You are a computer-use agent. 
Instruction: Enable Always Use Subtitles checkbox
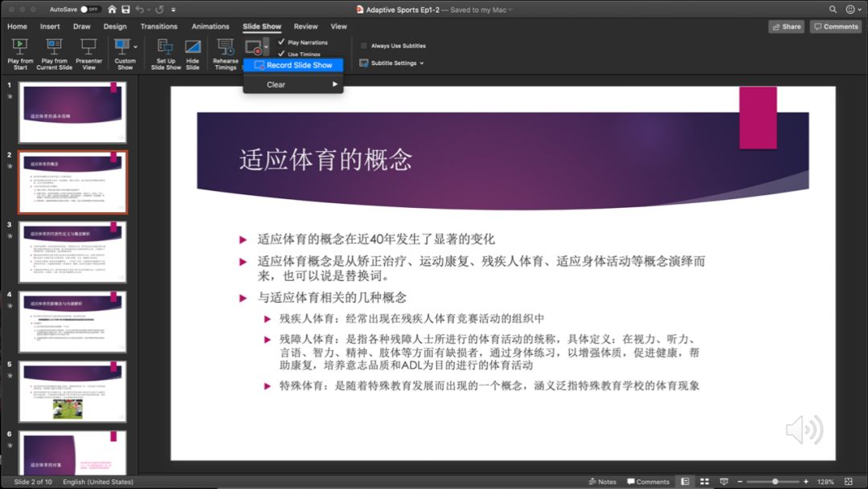(364, 46)
